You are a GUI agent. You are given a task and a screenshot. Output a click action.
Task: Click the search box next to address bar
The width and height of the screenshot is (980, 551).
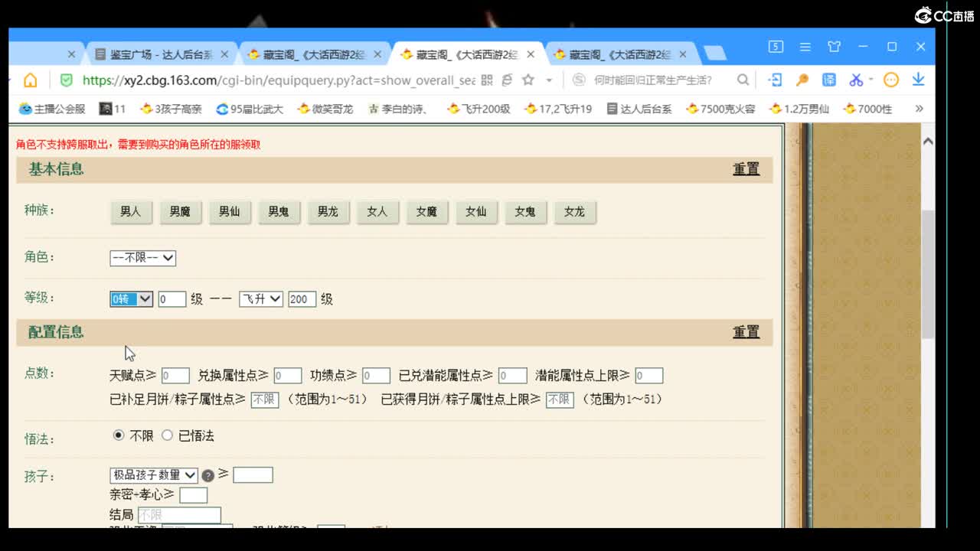(x=653, y=80)
